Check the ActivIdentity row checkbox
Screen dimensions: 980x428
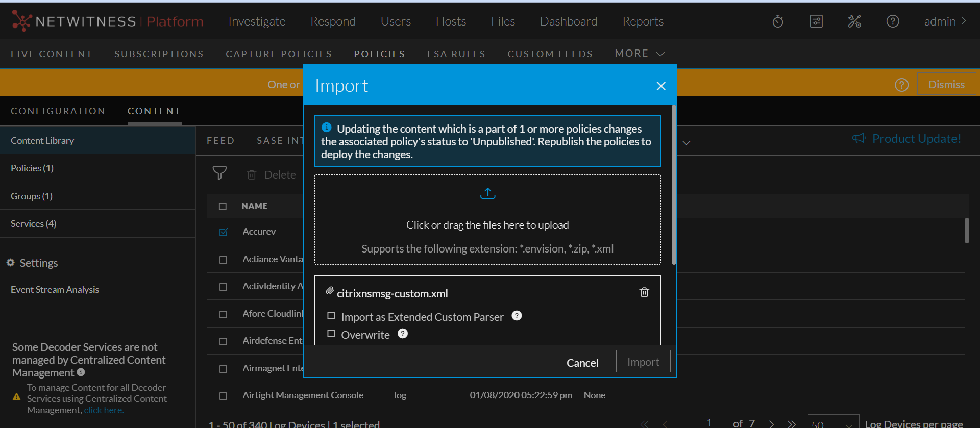[223, 287]
